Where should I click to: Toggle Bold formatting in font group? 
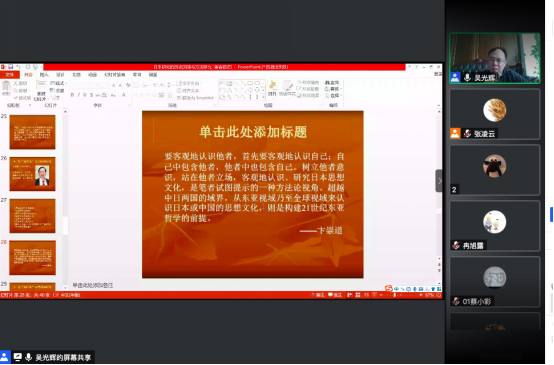(72, 95)
